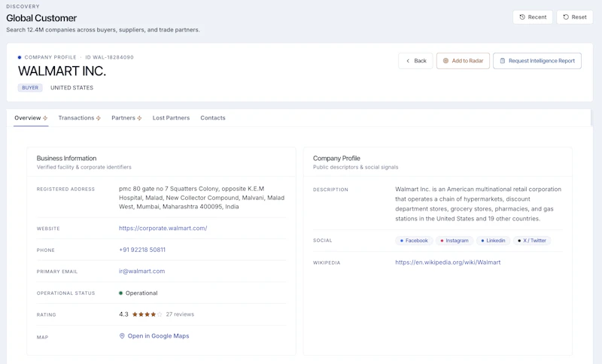
Task: Click the Global Customer page title
Action: click(41, 18)
